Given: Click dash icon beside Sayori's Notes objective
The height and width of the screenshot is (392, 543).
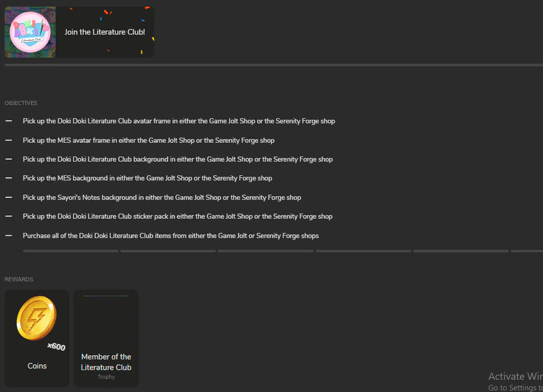Looking at the screenshot, I should point(8,197).
